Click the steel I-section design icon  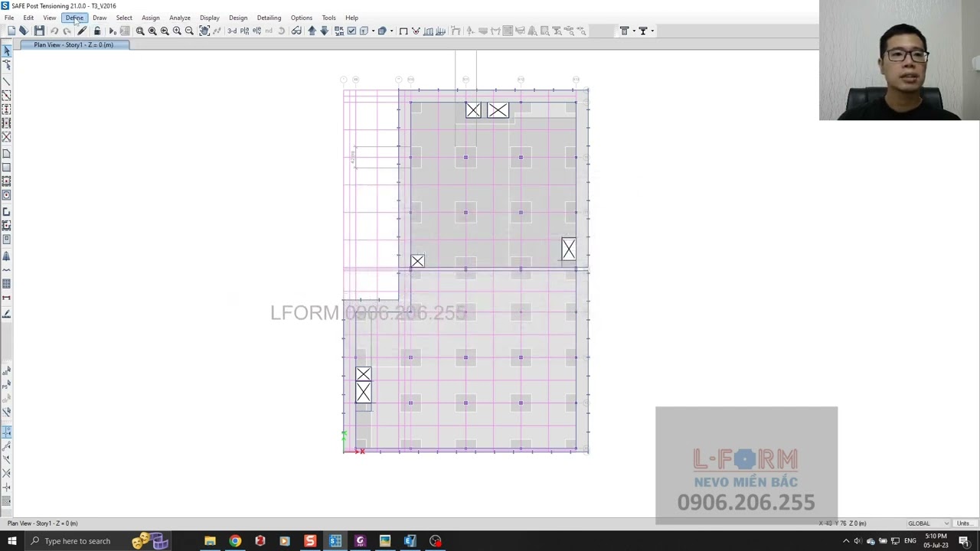click(x=643, y=31)
